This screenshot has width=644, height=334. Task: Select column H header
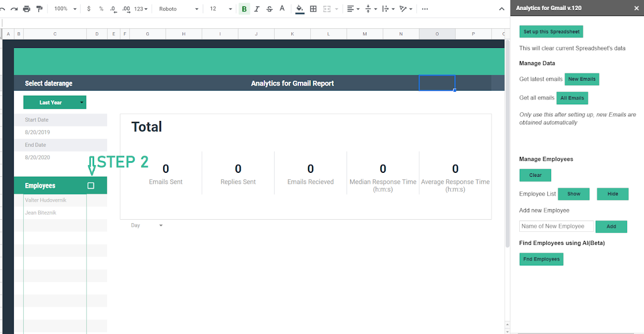pos(184,34)
